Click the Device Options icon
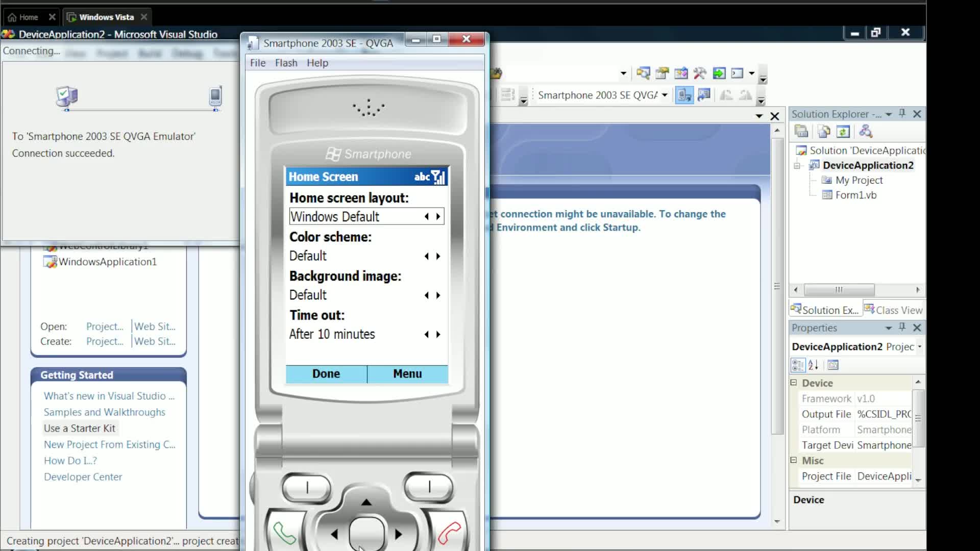Screen dimensions: 980x551 coord(704,95)
